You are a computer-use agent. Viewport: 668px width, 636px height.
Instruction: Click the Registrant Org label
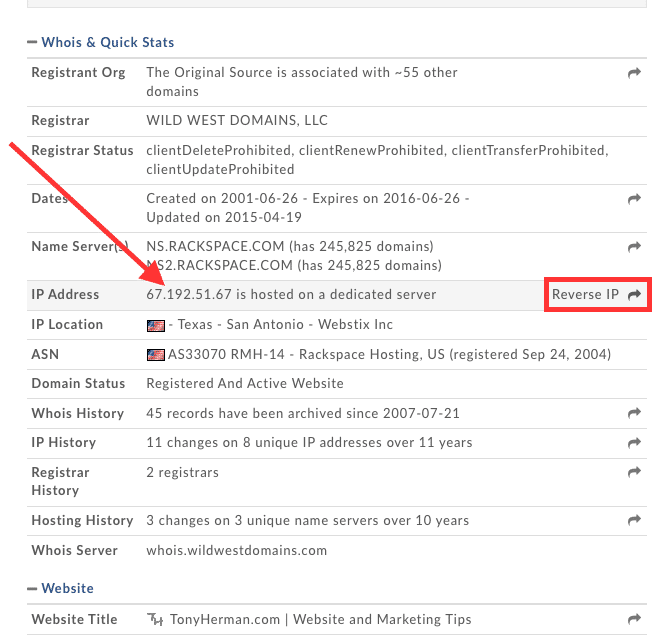point(78,72)
